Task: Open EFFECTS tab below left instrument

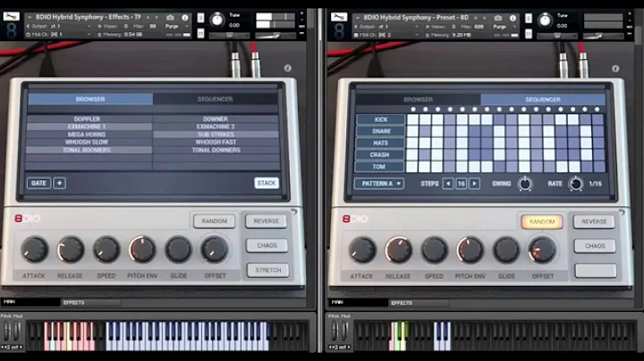Action: pos(91,303)
